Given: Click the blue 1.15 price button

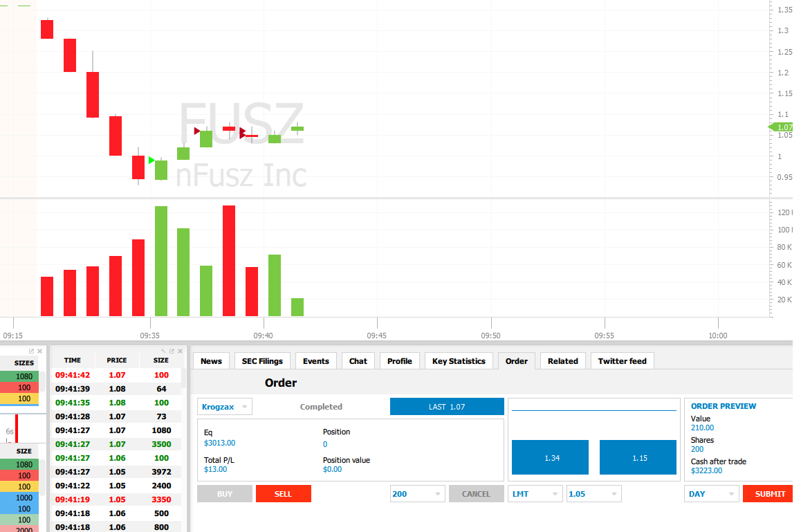Looking at the screenshot, I should click(638, 457).
